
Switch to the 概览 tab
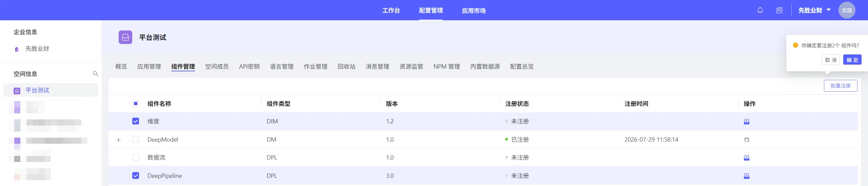[x=121, y=66]
